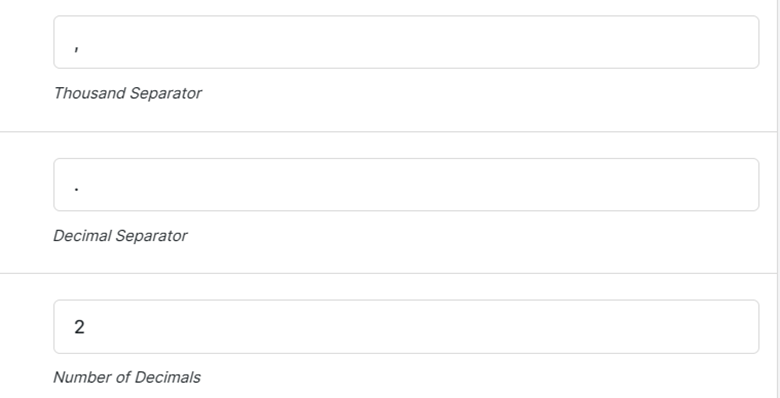Click inside the Thousand Separator input field
The image size is (780, 398).
click(x=406, y=42)
